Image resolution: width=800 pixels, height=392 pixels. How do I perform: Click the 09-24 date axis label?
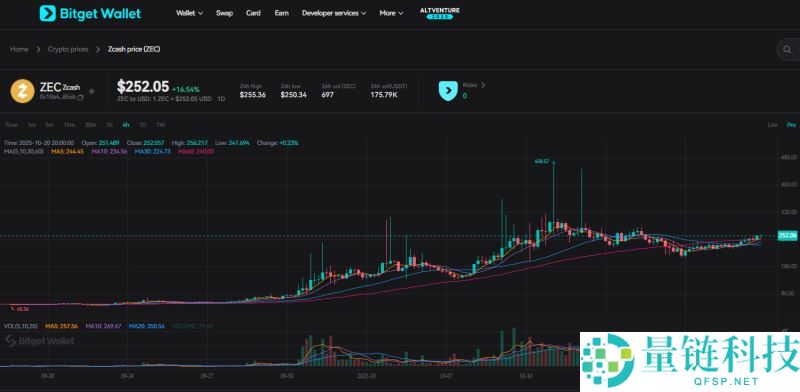coord(127,375)
